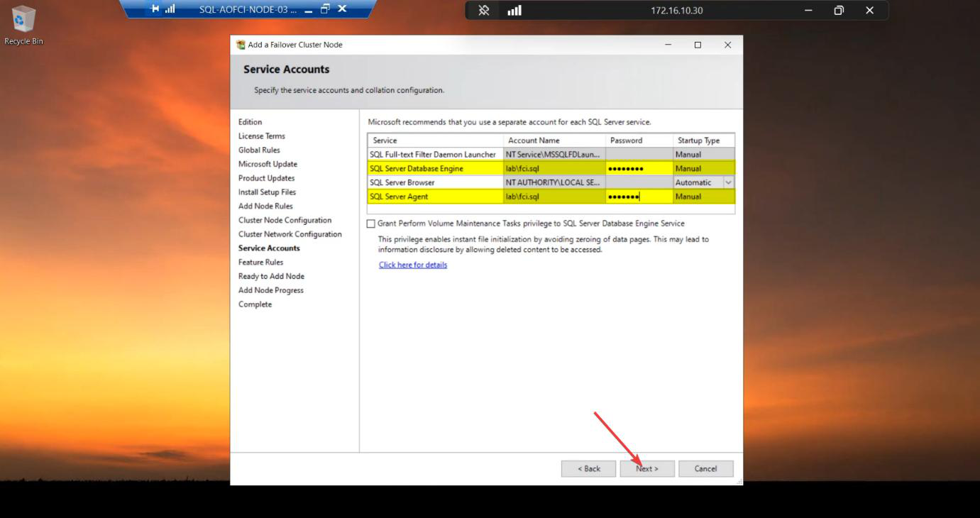Viewport: 980px width, 518px height.
Task: Select the Product Updates step
Action: (266, 178)
